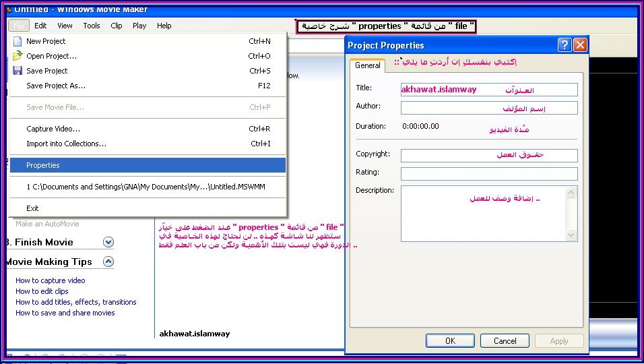The image size is (644, 364).
Task: Click the Duration value 0:00:00.00
Action: click(420, 126)
